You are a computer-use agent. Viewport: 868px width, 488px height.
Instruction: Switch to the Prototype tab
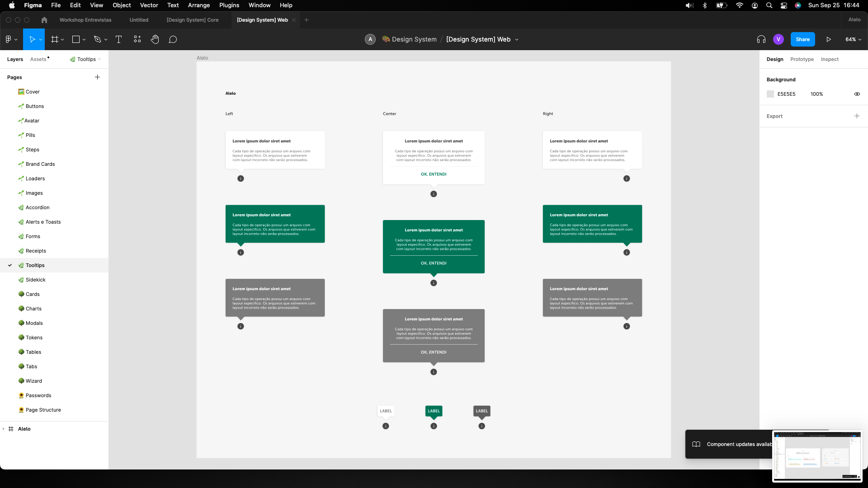802,59
